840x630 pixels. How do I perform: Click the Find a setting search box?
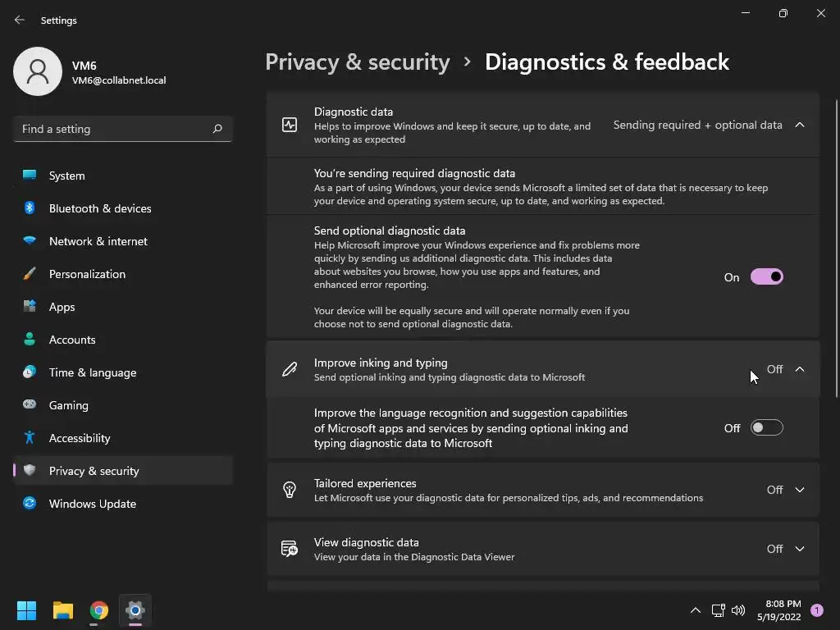click(x=113, y=129)
